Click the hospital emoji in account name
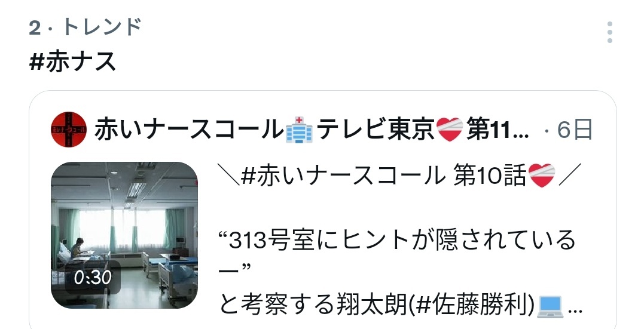Image resolution: width=644 pixels, height=329 pixels. tap(298, 129)
